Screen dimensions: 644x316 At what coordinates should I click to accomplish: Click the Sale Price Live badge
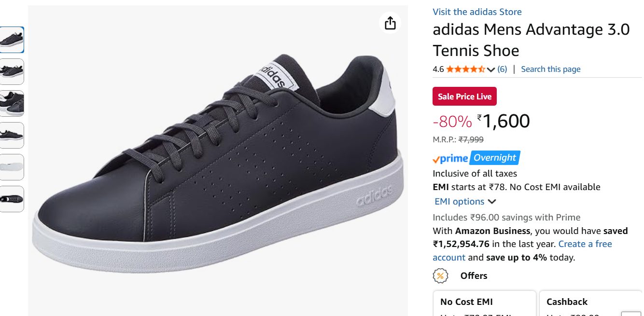pyautogui.click(x=464, y=96)
